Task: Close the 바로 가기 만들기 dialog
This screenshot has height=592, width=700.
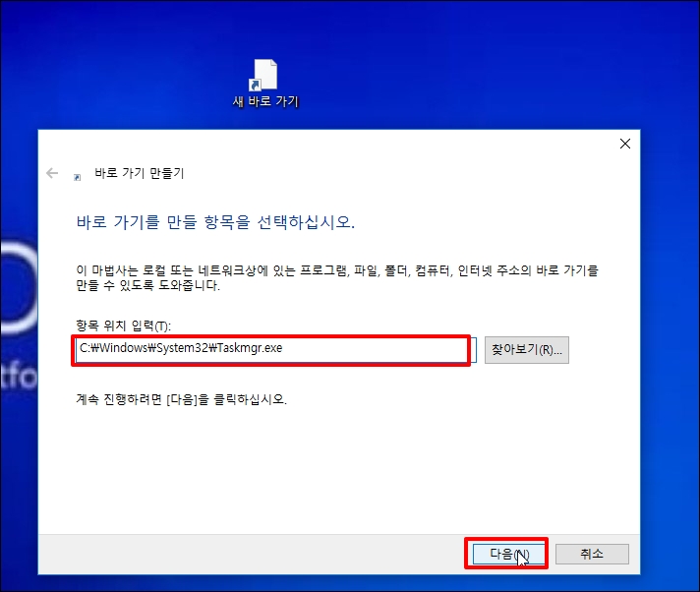Action: 625,144
